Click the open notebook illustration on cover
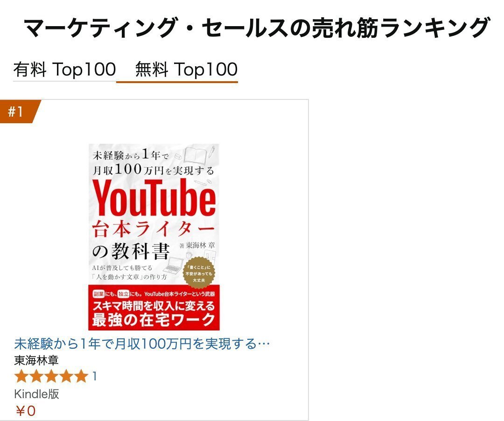This screenshot has height=421, width=504. (x=195, y=155)
